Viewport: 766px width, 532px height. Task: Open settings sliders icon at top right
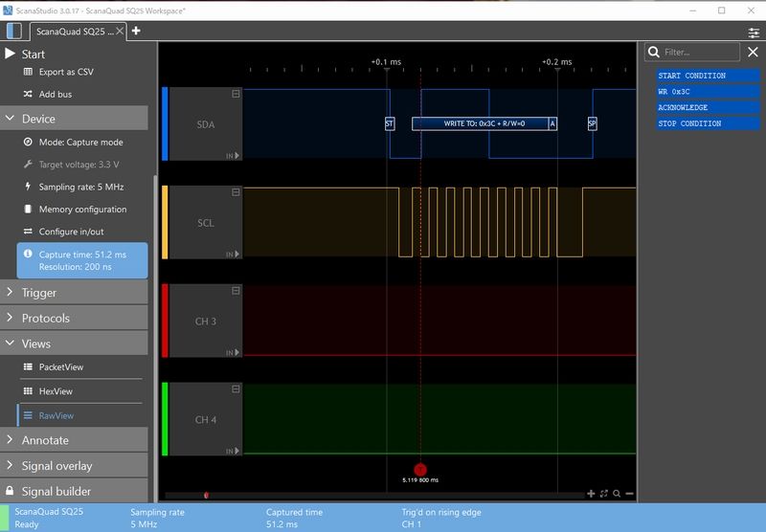(x=754, y=33)
